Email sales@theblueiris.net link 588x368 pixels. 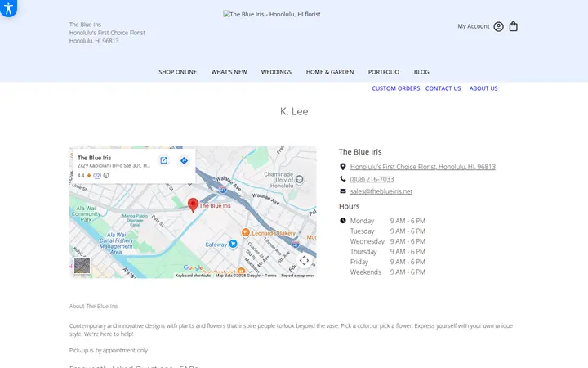coord(381,191)
